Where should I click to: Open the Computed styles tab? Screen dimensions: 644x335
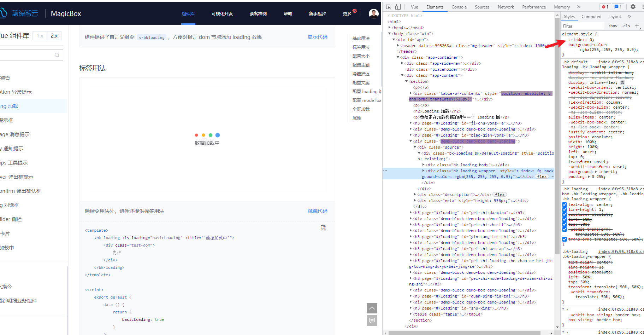tap(591, 16)
